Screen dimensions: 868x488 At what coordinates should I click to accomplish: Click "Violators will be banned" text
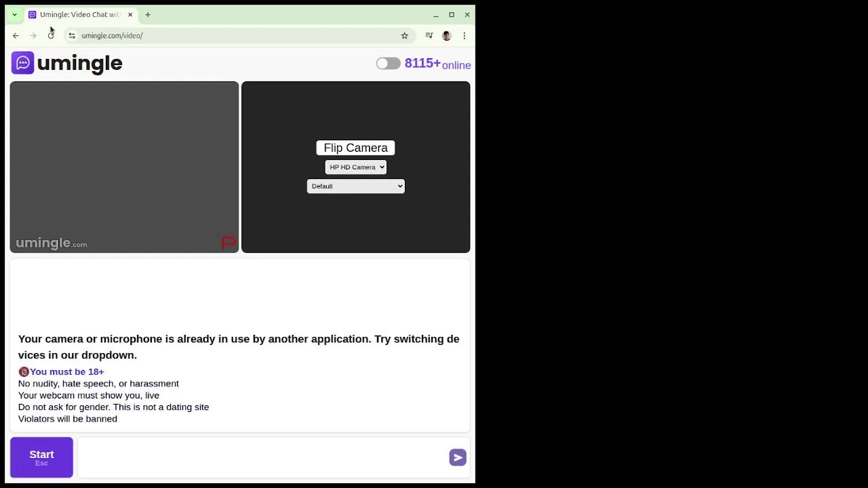(68, 419)
